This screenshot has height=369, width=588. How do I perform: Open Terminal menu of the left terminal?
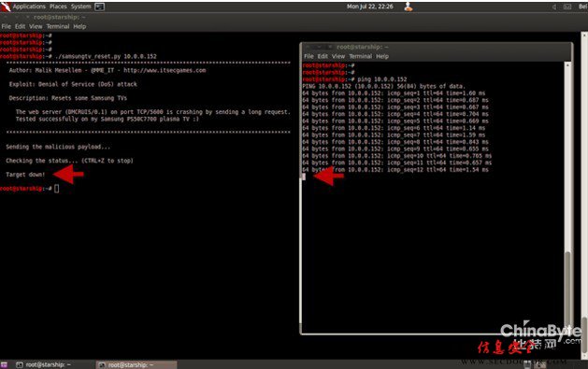58,26
